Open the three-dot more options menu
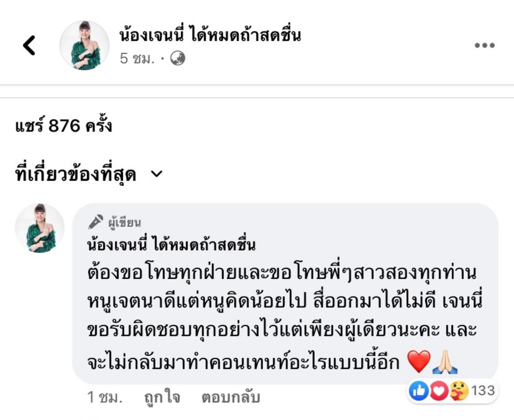 tap(484, 45)
